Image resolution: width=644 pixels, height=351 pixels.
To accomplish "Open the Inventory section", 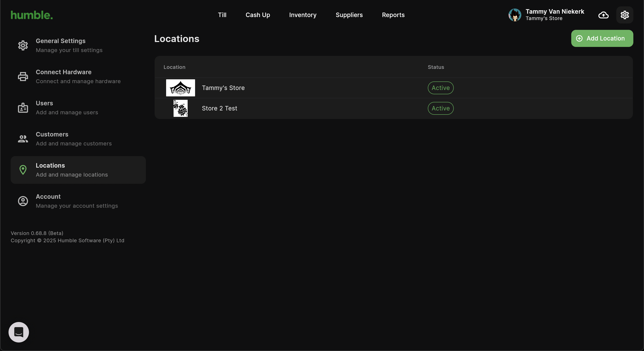I will tap(302, 15).
